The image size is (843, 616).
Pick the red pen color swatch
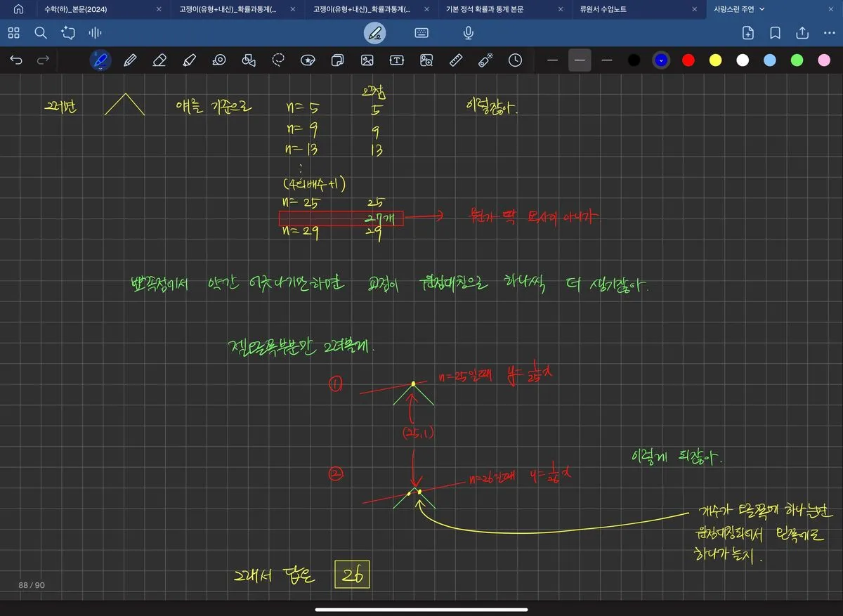[688, 60]
